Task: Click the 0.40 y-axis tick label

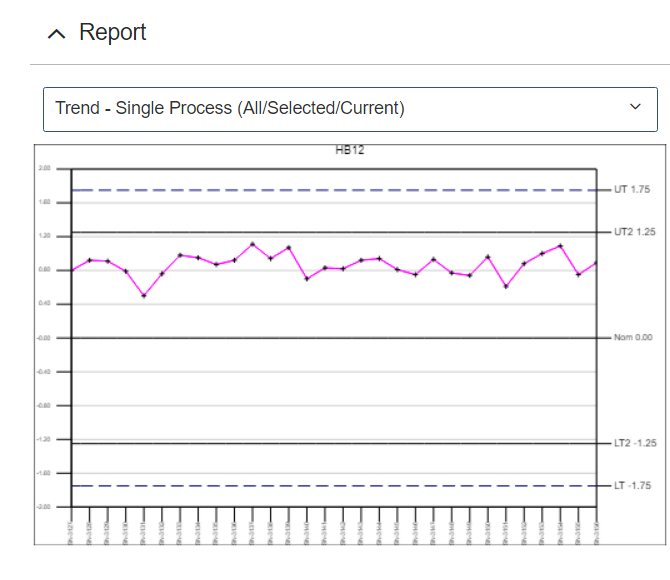Action: click(45, 304)
